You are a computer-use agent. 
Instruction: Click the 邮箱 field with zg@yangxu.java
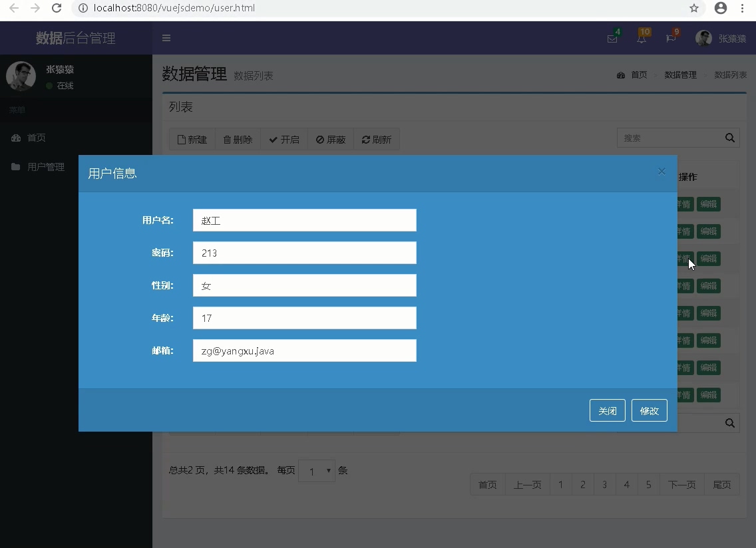305,350
